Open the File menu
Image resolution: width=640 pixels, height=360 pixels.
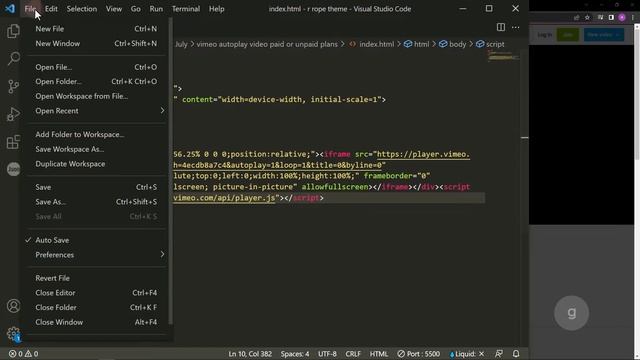(x=30, y=9)
